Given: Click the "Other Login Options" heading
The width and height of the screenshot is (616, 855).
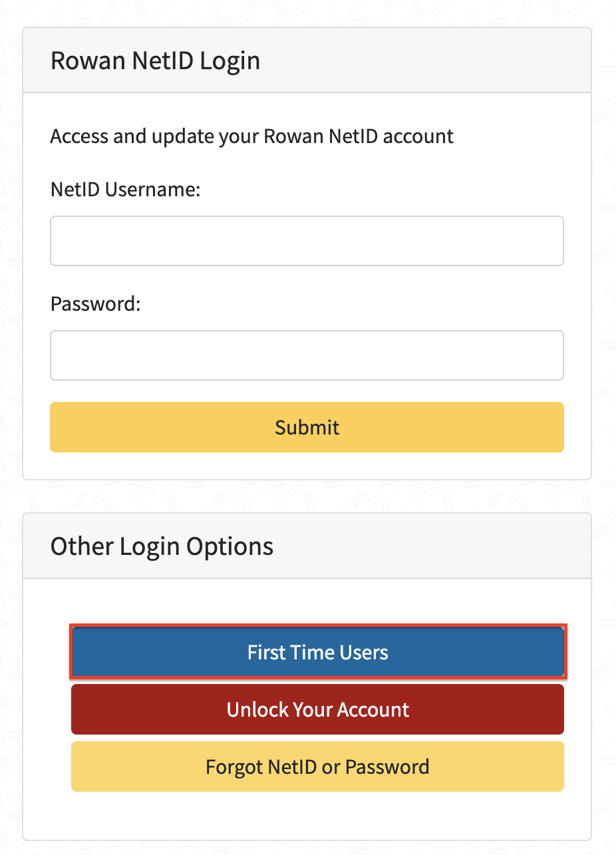Looking at the screenshot, I should pyautogui.click(x=162, y=546).
